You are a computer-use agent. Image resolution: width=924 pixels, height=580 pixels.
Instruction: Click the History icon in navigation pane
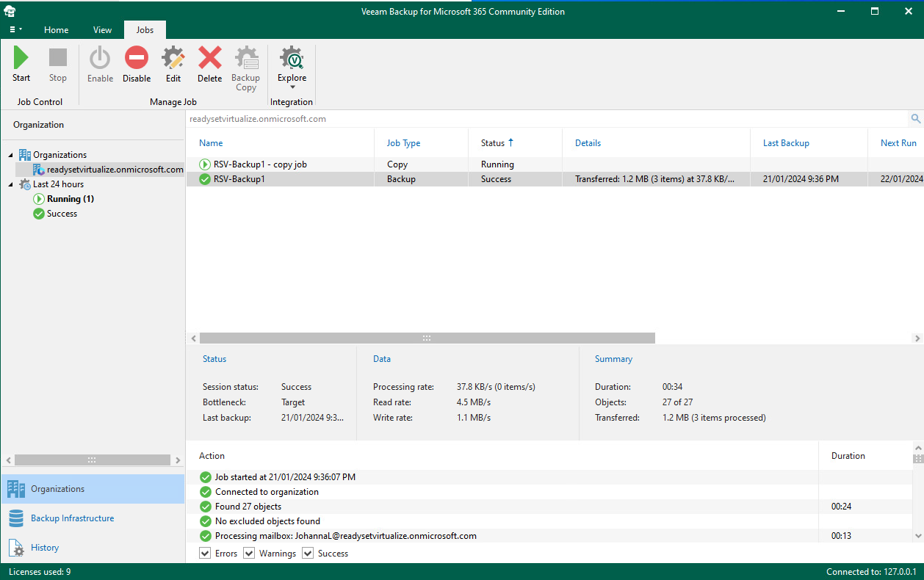pyautogui.click(x=16, y=548)
